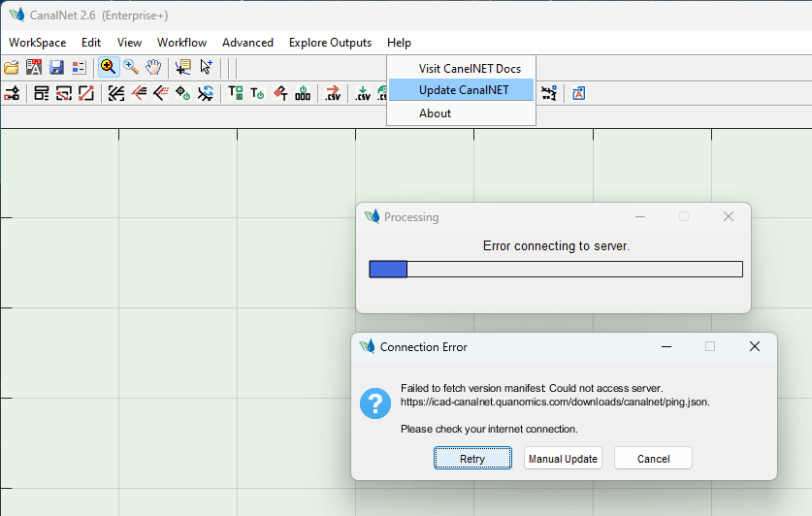Select the highlighted yellow zoom-in magnifier tool

[109, 67]
